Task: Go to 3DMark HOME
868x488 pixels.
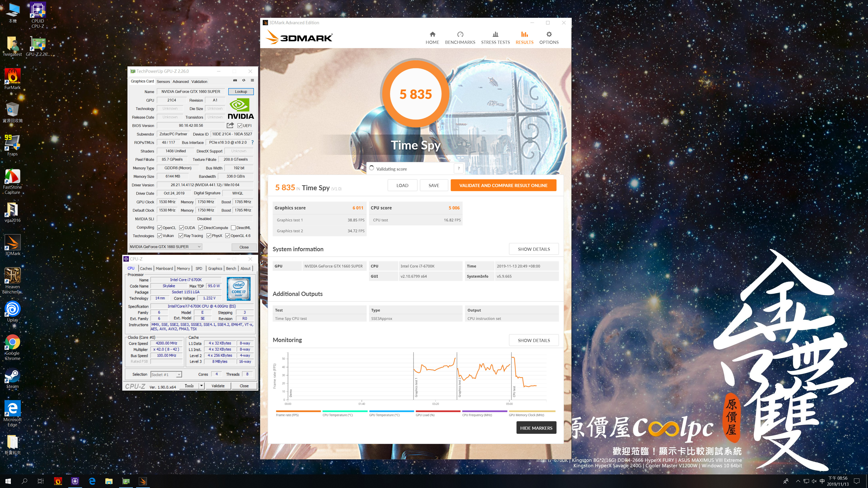Action: tap(432, 38)
